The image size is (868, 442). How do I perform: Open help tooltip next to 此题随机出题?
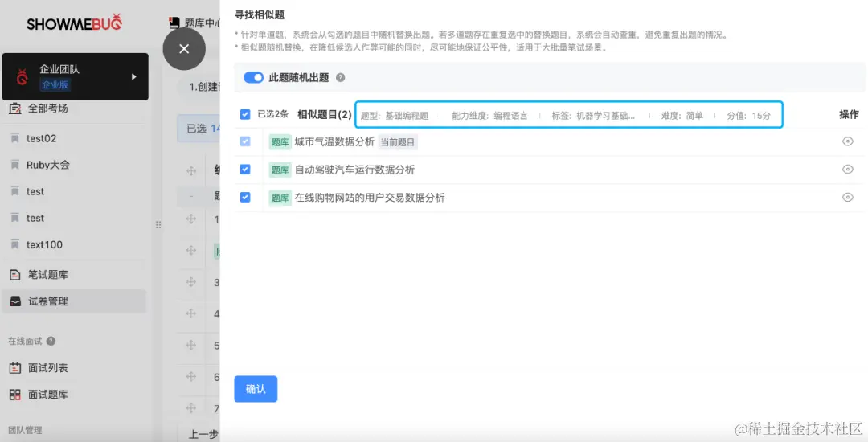(x=341, y=77)
